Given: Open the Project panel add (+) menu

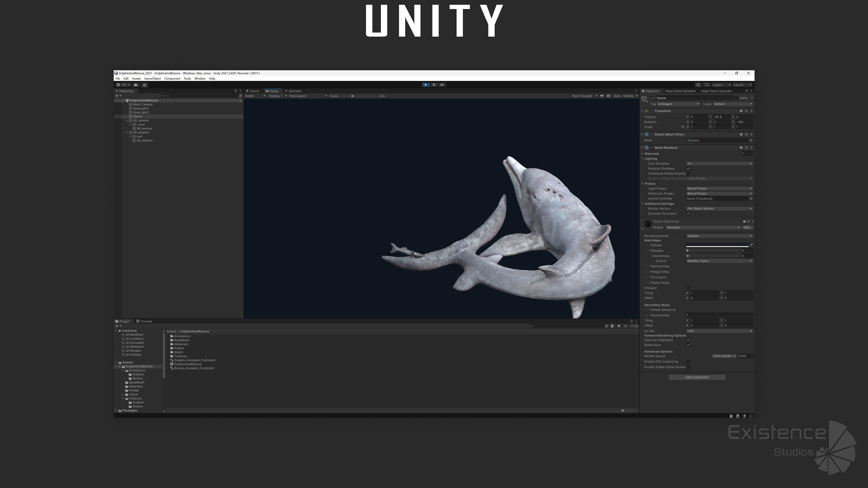Looking at the screenshot, I should (118, 326).
